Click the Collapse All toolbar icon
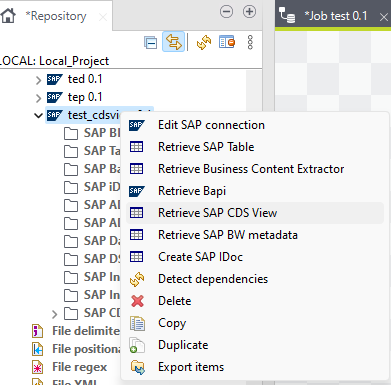Viewport: 391px width, 385px height. tap(151, 43)
